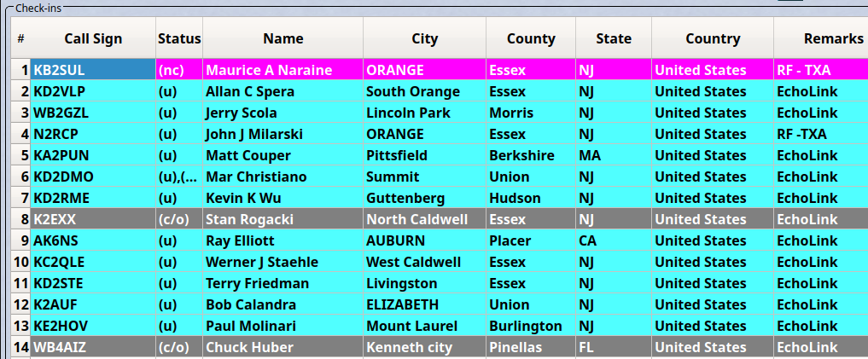Viewport: 868px width, 359px height.
Task: Sort check-ins by Country header
Action: point(712,38)
